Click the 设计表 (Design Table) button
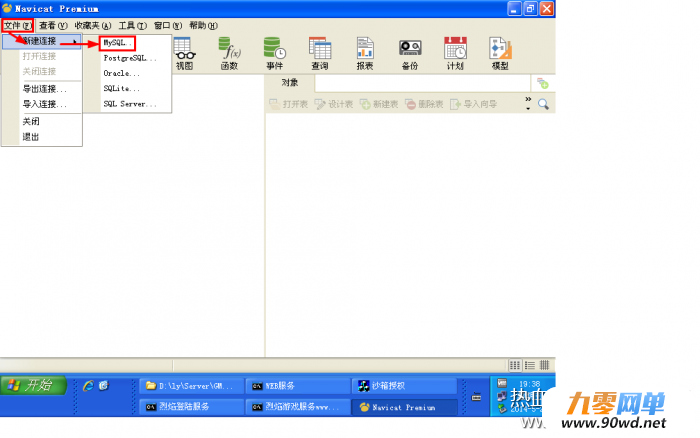Screen dimensions: 700x438 click(x=334, y=104)
